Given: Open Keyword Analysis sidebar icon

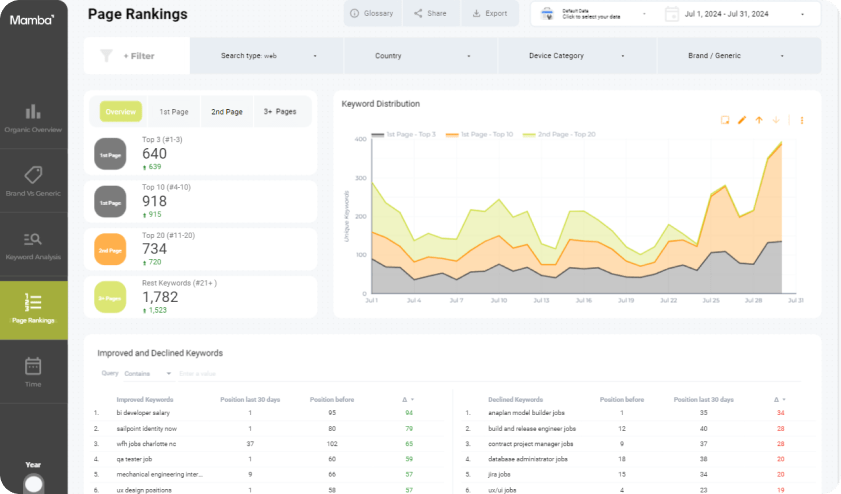Looking at the screenshot, I should (33, 239).
